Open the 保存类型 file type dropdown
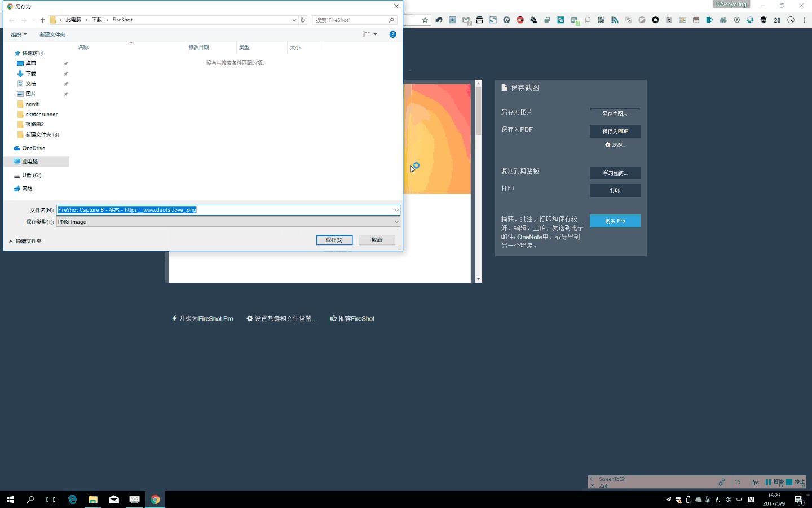This screenshot has height=508, width=812. pyautogui.click(x=228, y=222)
